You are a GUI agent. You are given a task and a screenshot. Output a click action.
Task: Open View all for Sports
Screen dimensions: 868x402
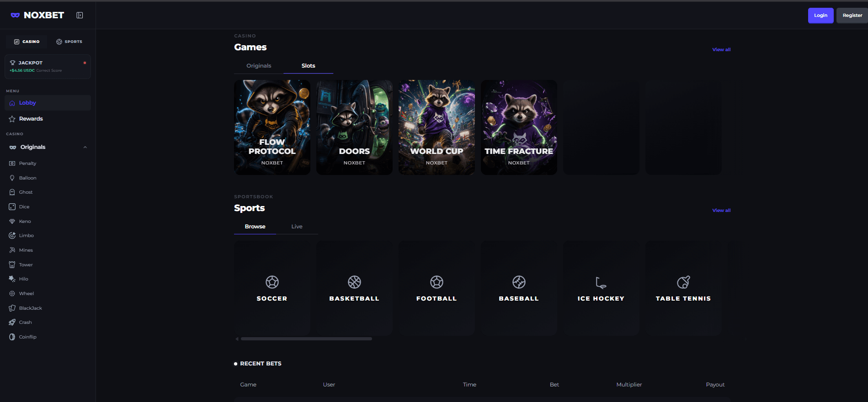pos(721,210)
